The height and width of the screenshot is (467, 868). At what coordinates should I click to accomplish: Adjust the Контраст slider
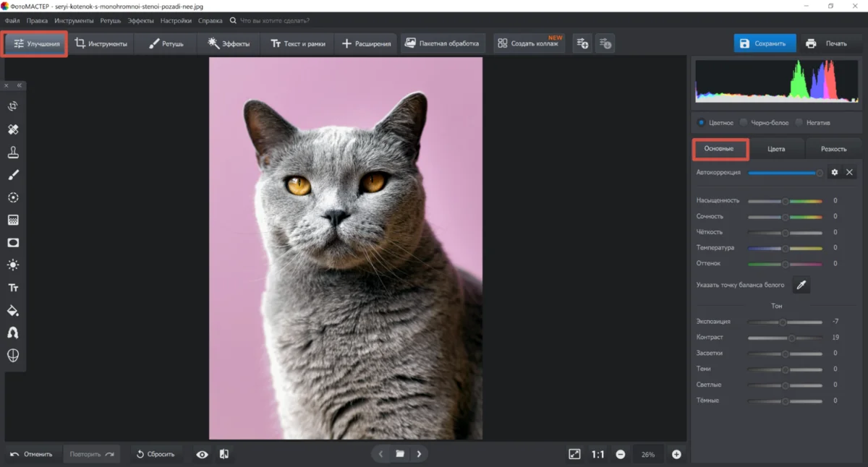[x=791, y=338]
